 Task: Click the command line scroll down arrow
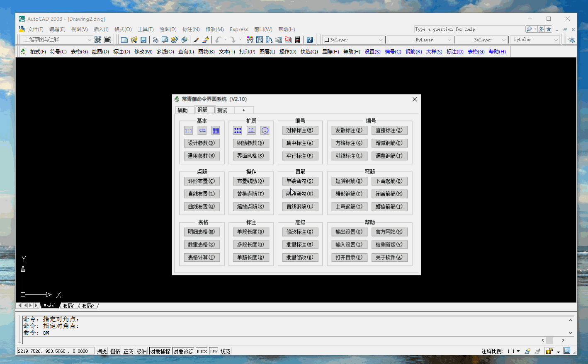coord(570,333)
